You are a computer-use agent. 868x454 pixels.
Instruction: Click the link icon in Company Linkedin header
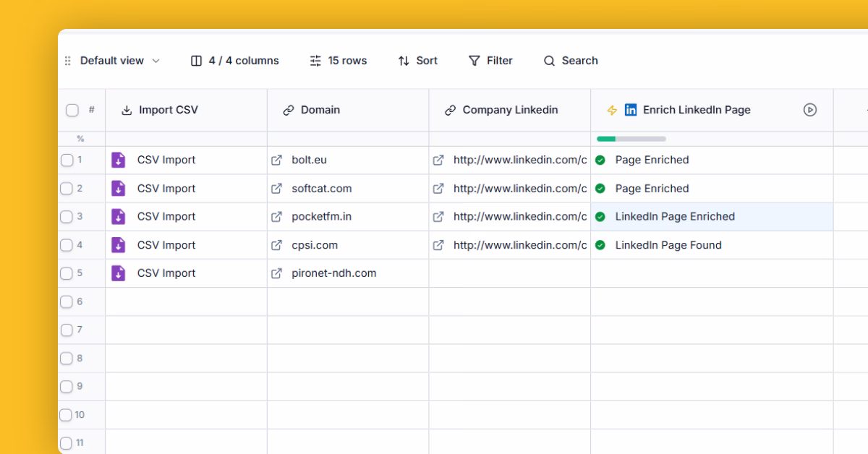pyautogui.click(x=450, y=110)
